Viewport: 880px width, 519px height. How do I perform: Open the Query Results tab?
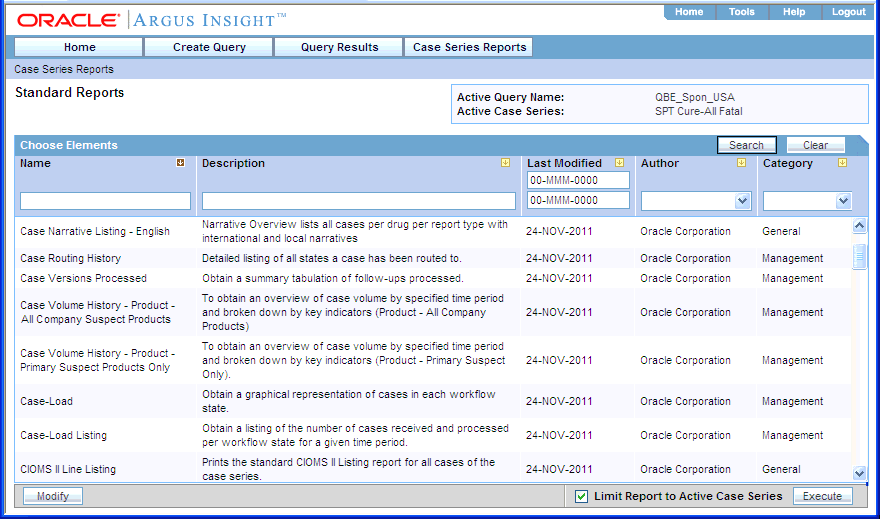(340, 47)
